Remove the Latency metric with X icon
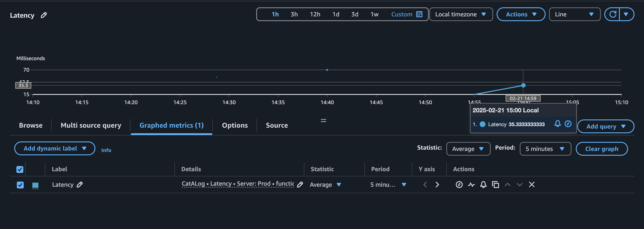 coord(532,185)
